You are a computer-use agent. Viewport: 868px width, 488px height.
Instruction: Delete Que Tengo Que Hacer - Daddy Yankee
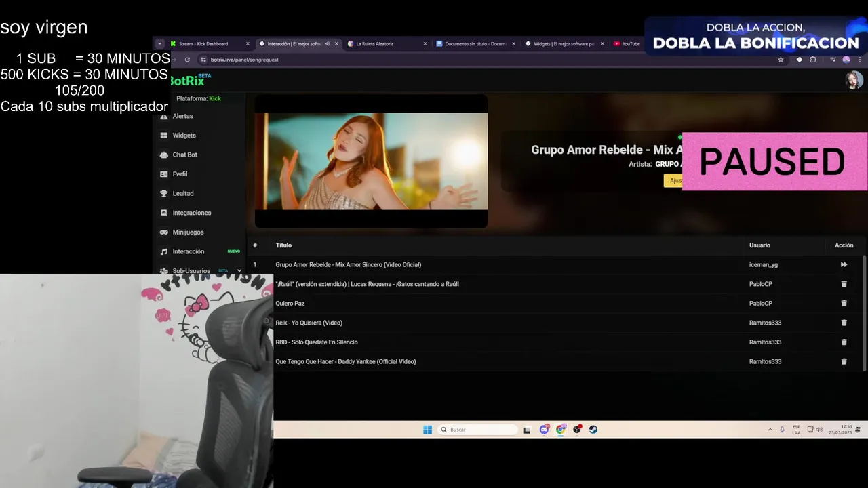844,361
